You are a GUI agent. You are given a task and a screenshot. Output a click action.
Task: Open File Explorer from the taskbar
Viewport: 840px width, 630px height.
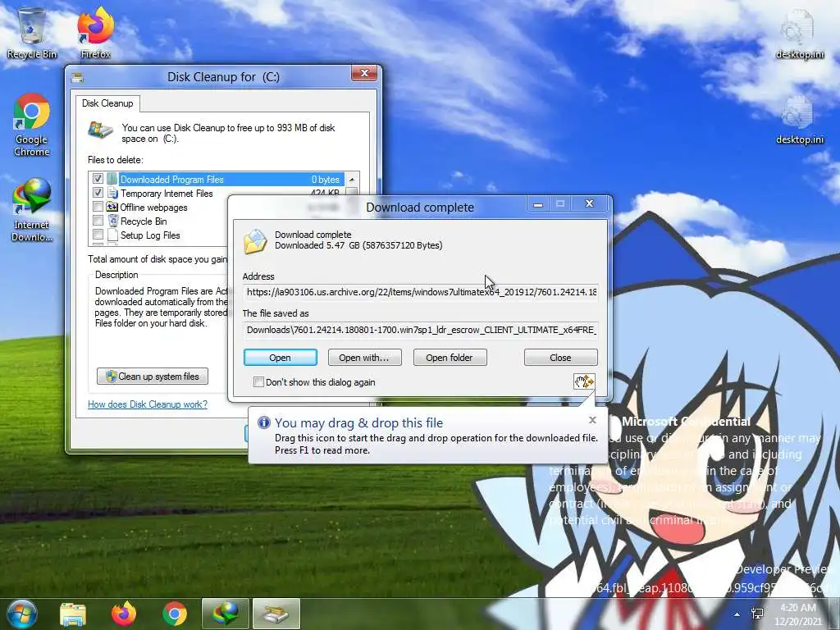[73, 614]
